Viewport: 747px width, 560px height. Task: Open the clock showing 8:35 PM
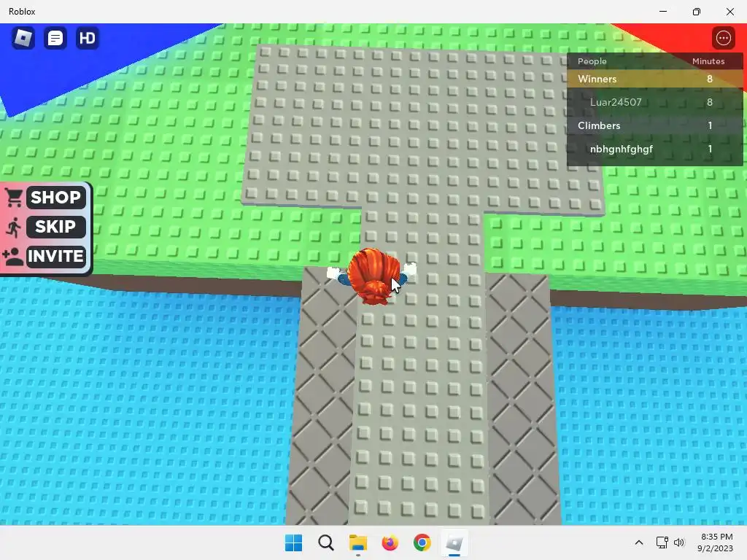pos(715,542)
